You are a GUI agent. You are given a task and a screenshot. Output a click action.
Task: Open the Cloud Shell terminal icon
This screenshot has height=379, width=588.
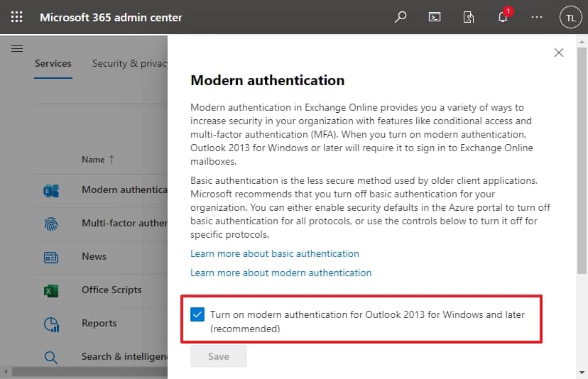pyautogui.click(x=434, y=17)
